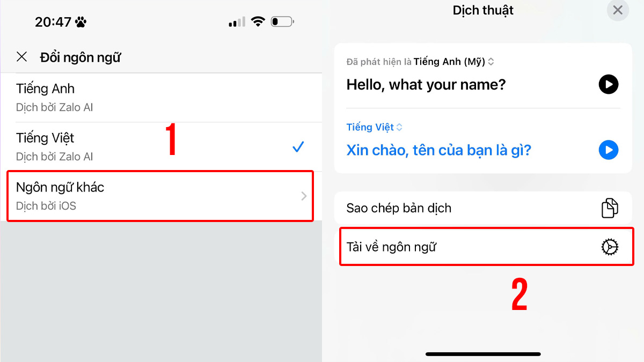Play the English source text audio
The width and height of the screenshot is (644, 362).
609,84
